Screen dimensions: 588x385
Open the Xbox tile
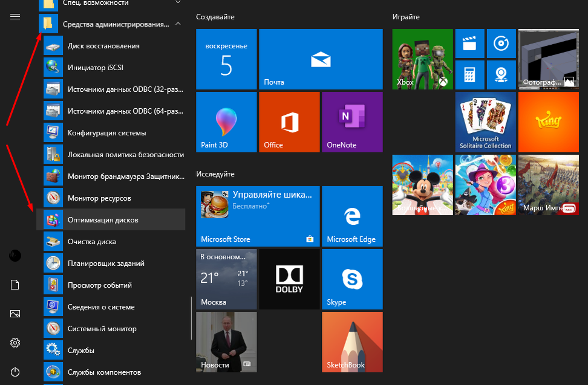[x=423, y=59]
